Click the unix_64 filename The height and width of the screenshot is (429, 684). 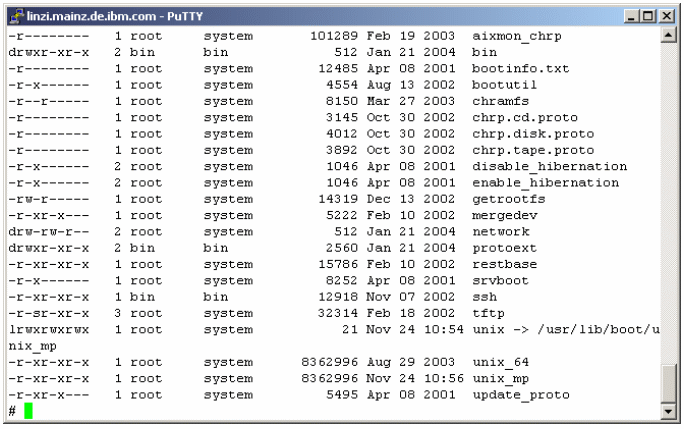tap(501, 362)
